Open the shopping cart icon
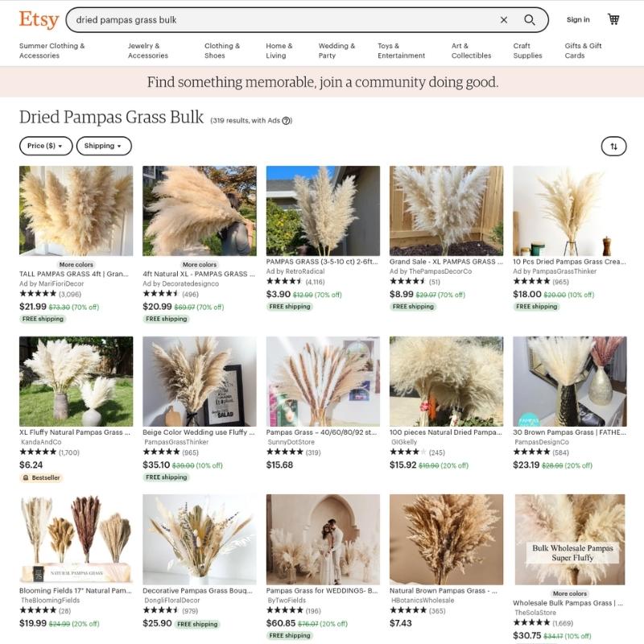Viewport: 644px width, 644px height. tap(613, 19)
